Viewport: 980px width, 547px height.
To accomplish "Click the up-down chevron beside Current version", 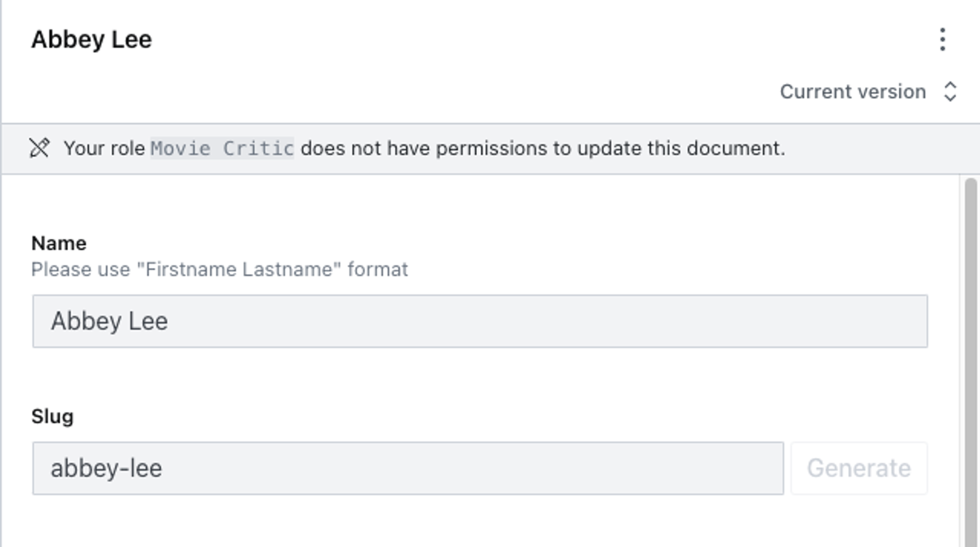I will 950,92.
